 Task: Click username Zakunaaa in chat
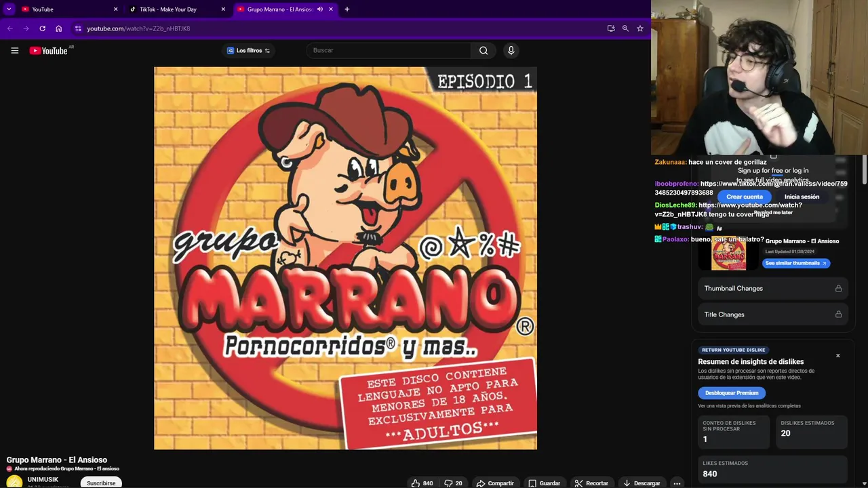pyautogui.click(x=670, y=162)
